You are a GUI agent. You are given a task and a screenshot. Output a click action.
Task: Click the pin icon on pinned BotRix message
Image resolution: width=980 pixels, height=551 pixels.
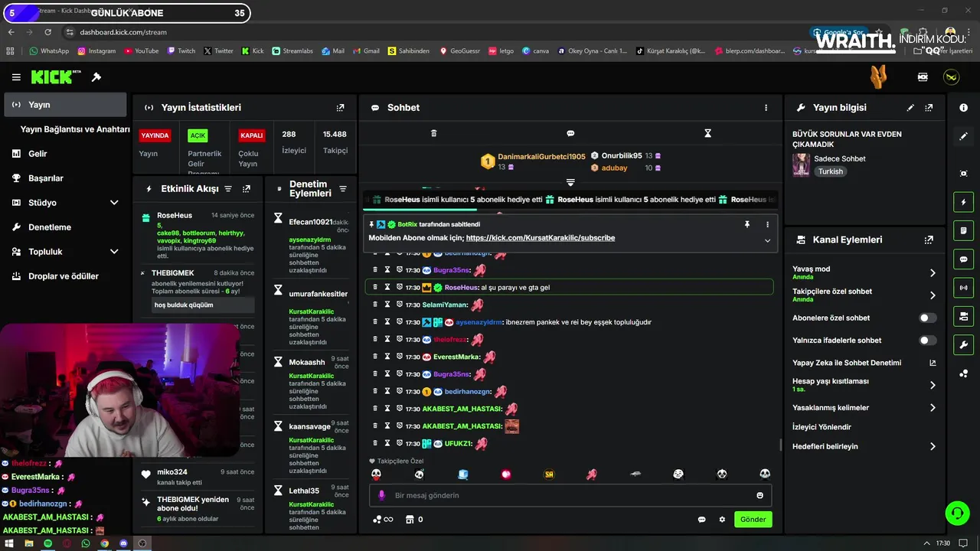pos(747,224)
